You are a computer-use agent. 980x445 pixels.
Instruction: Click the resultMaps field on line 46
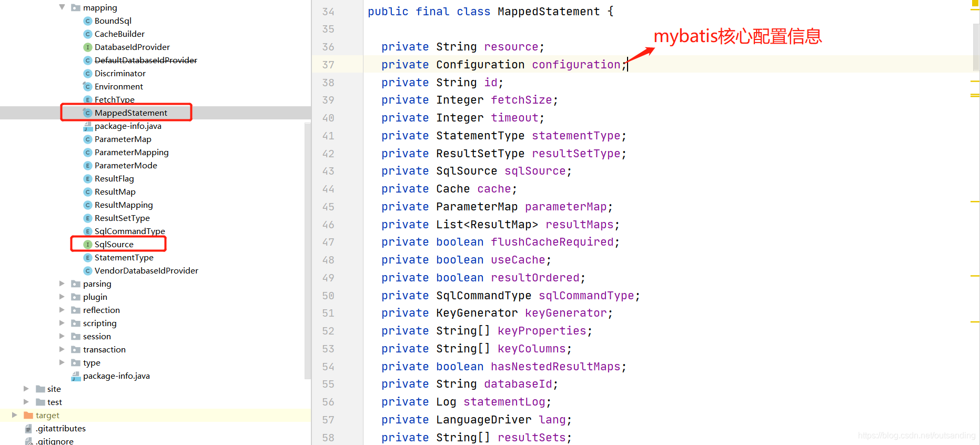(580, 225)
